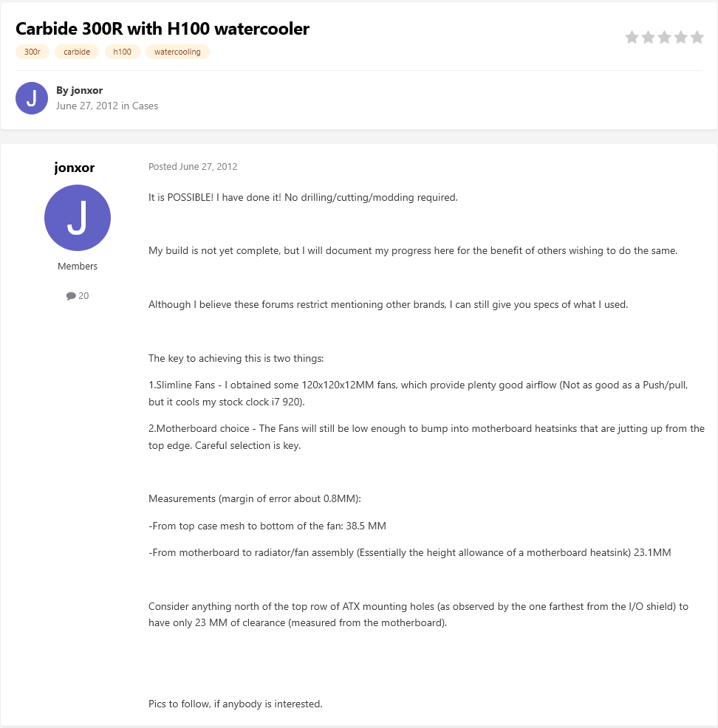Screen dimensions: 718x728
Task: Open jonxor profile link in byline
Action: tap(86, 90)
